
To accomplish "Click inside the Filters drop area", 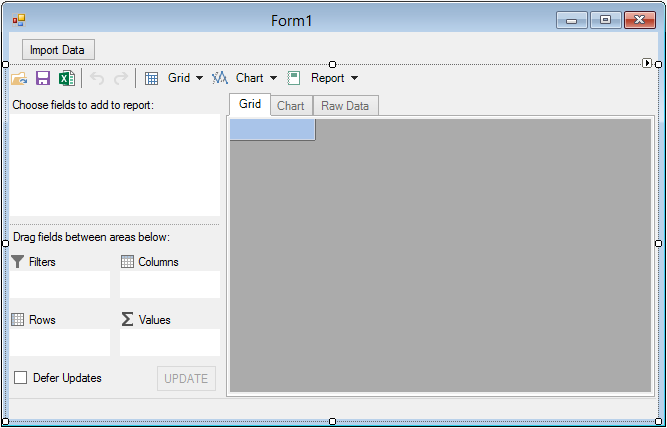I will pyautogui.click(x=60, y=284).
